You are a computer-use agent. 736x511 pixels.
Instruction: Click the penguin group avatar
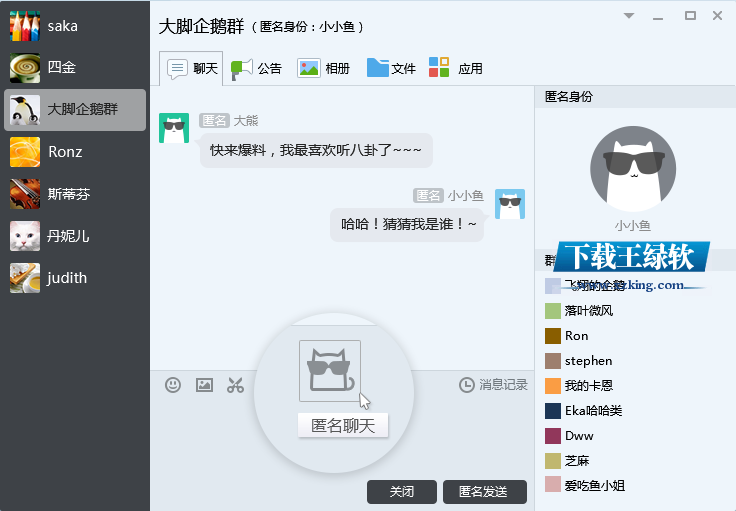[25, 110]
